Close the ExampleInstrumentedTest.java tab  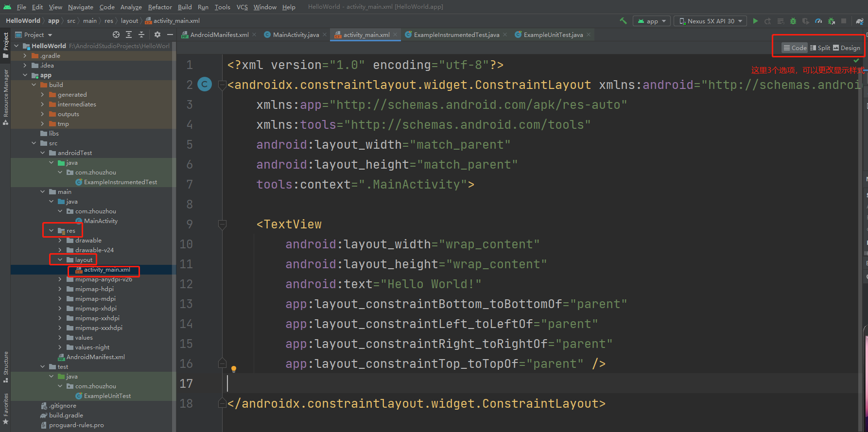(x=505, y=35)
